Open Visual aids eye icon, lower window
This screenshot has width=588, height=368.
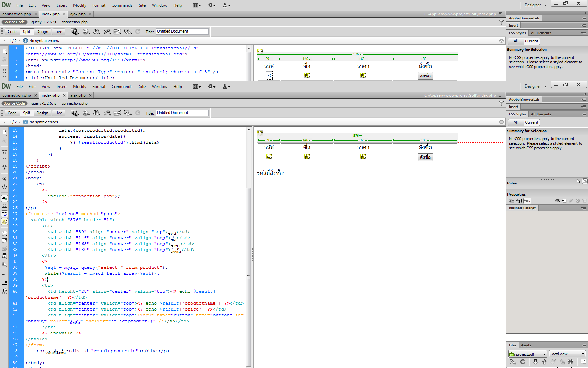pos(128,113)
